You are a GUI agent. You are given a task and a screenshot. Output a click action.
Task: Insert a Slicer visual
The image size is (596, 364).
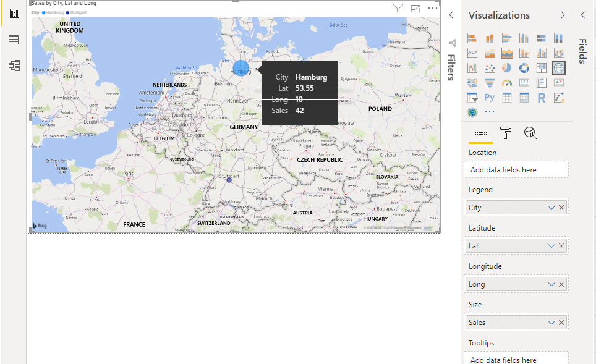pos(472,98)
